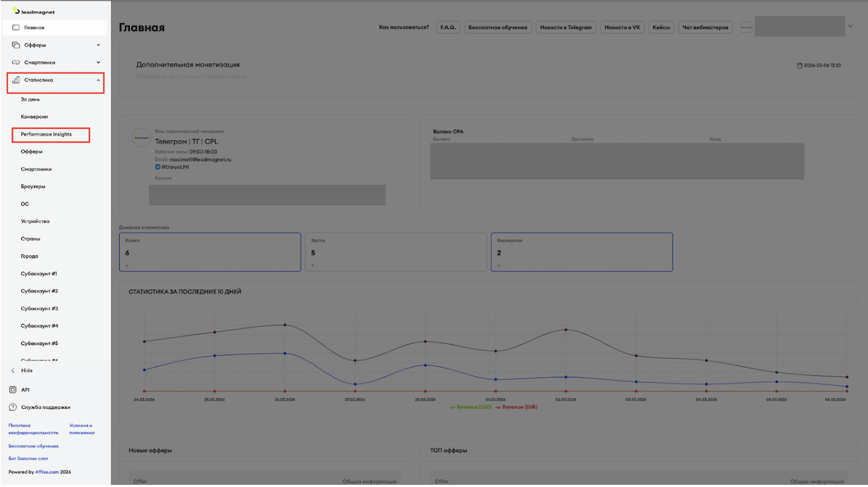Toggle Revenue (EUR) legend item in chart
868x487 pixels.
[x=517, y=407]
